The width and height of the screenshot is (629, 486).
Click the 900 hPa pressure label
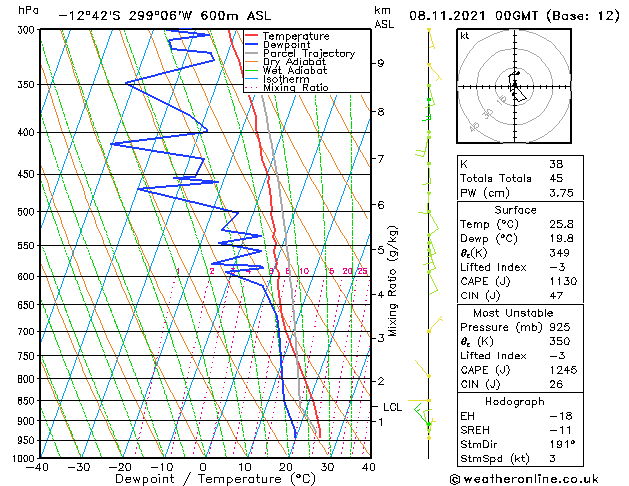(x=28, y=421)
